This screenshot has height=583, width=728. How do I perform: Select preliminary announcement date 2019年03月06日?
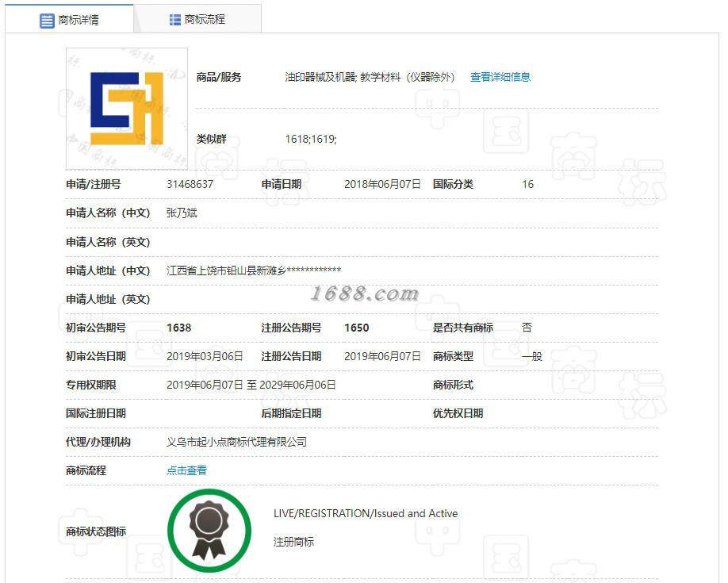click(x=205, y=356)
